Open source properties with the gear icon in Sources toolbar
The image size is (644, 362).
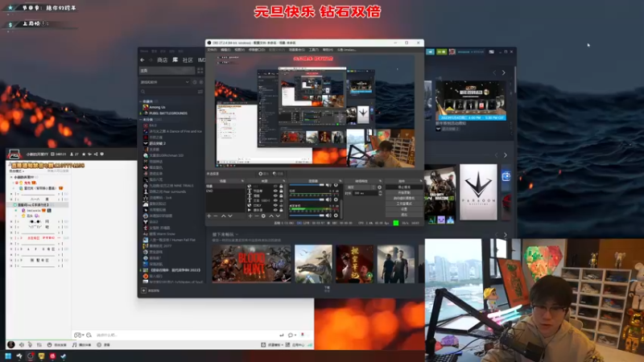[263, 216]
